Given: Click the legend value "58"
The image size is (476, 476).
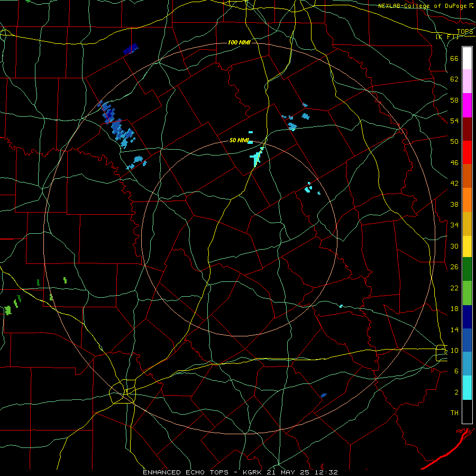Looking at the screenshot, I should click(454, 100).
